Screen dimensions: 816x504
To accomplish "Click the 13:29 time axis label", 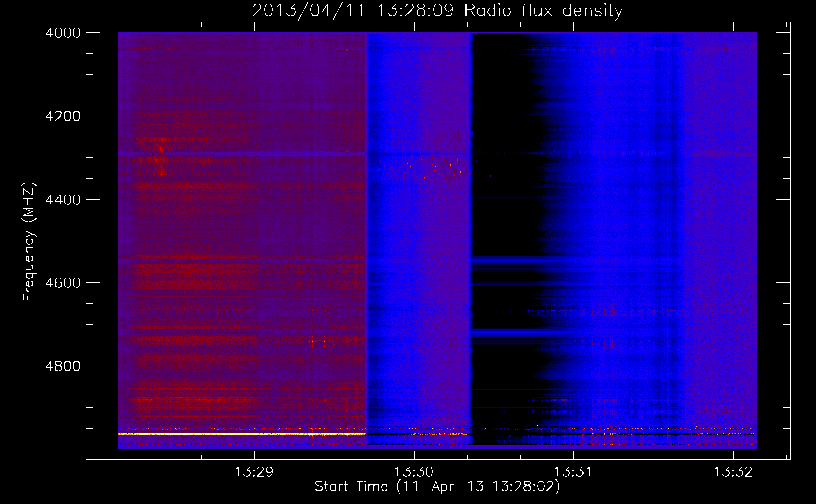I will pos(254,472).
